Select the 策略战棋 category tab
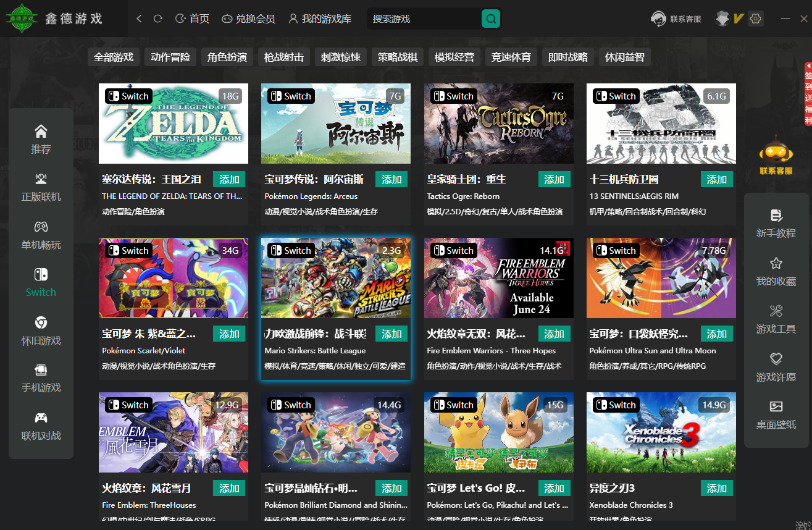Screen dimensions: 812x530 point(398,57)
